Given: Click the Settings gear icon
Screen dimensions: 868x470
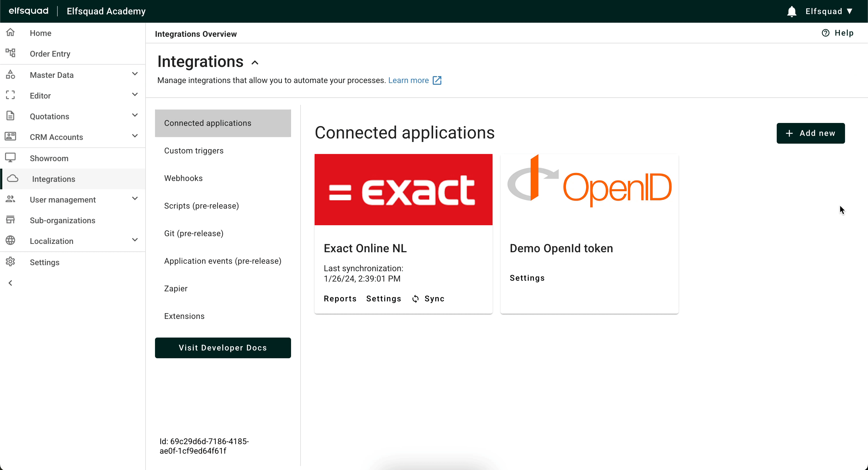Looking at the screenshot, I should [x=10, y=262].
